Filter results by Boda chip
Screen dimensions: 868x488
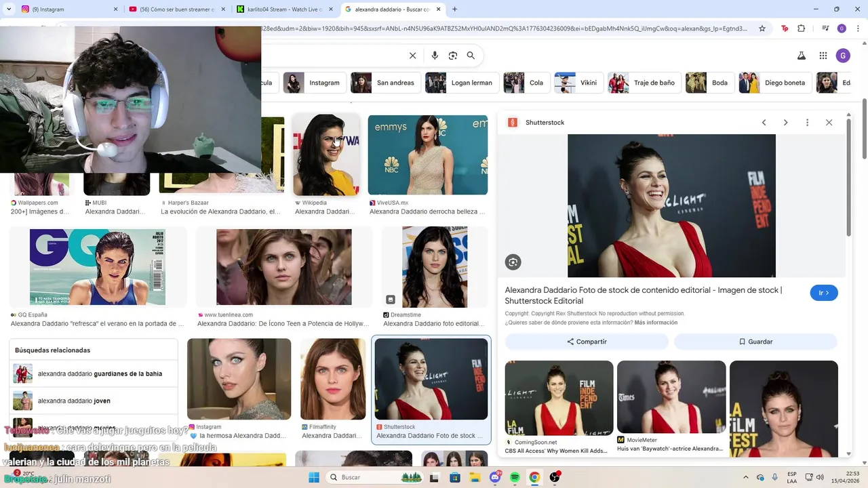(x=709, y=83)
